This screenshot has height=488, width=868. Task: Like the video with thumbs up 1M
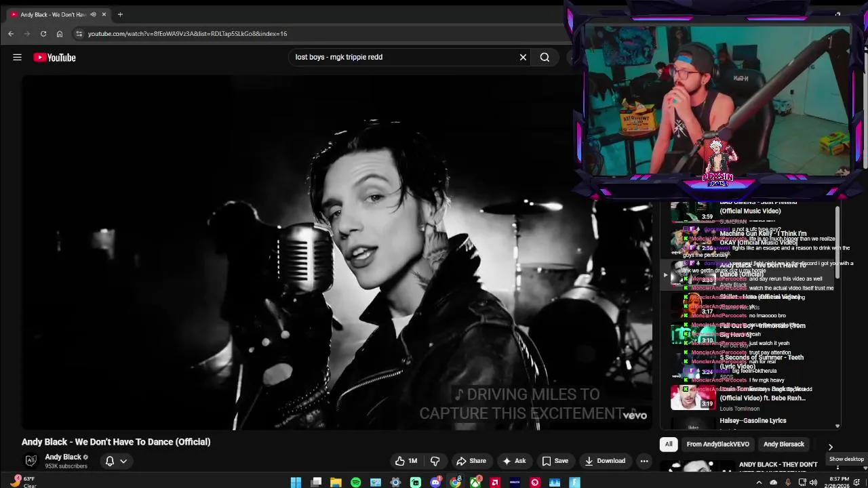pyautogui.click(x=406, y=461)
